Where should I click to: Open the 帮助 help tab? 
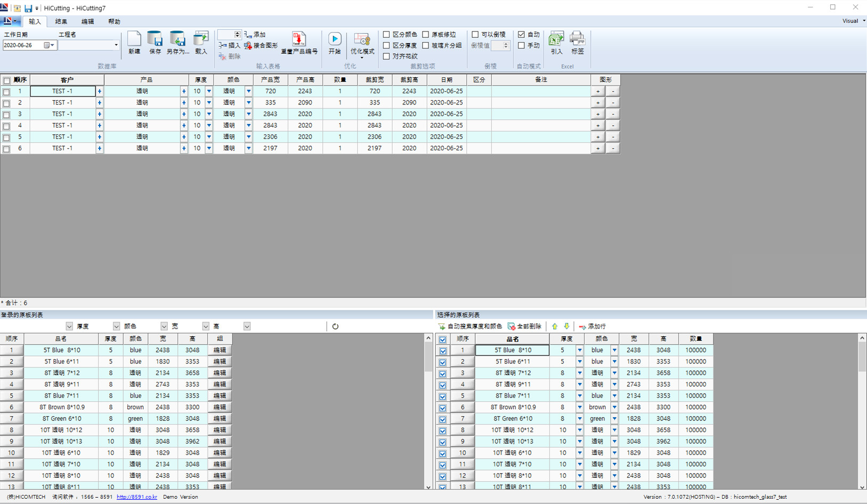tap(114, 22)
